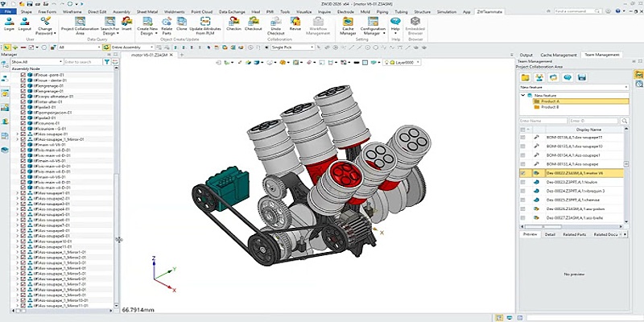Toggle visibility checkbox of corps-alternateur-01

click(23, 96)
